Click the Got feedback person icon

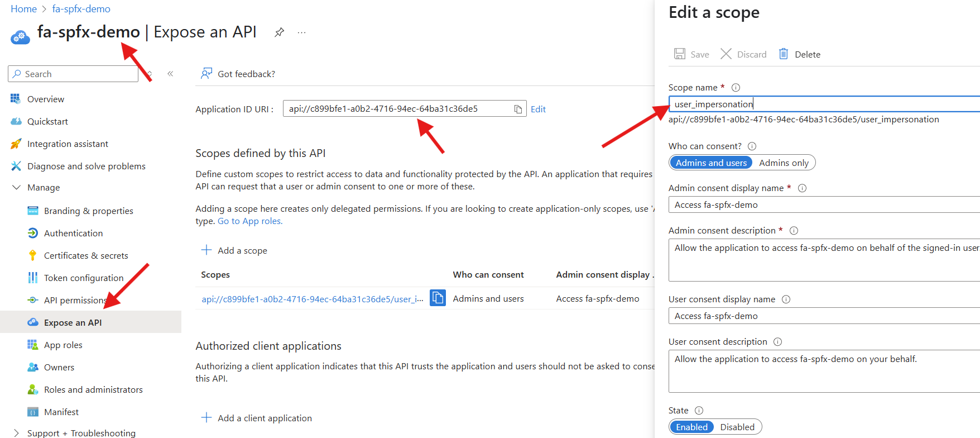coord(206,74)
